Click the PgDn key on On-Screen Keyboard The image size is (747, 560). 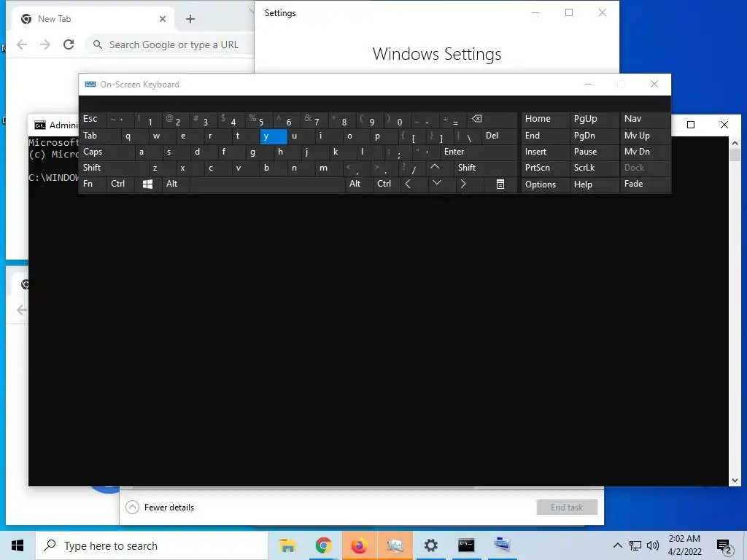point(594,136)
